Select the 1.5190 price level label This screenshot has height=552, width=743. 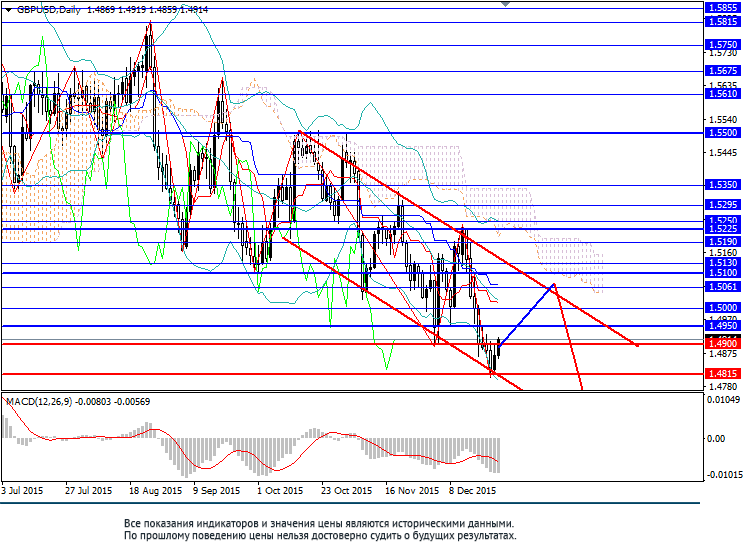pos(722,242)
